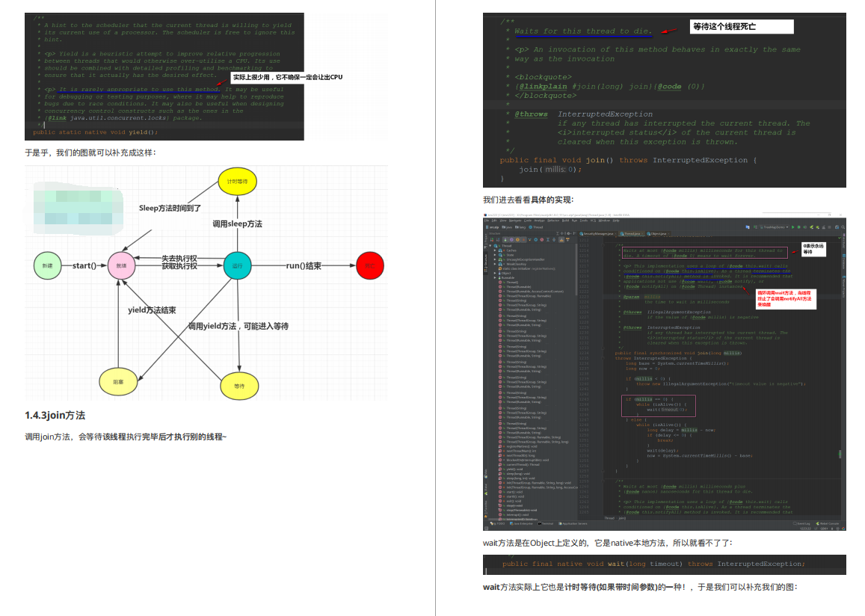Click the green Run button in IDE toolbar
The image size is (865, 616).
pos(792,227)
